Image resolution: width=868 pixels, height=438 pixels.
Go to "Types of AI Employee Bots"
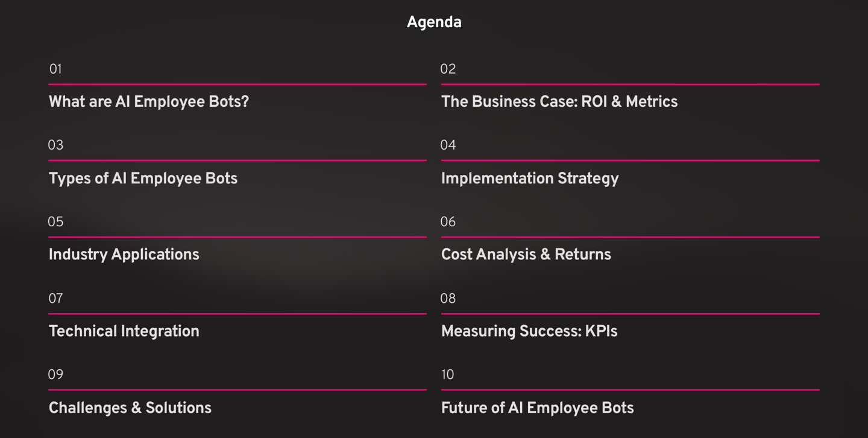coord(143,179)
